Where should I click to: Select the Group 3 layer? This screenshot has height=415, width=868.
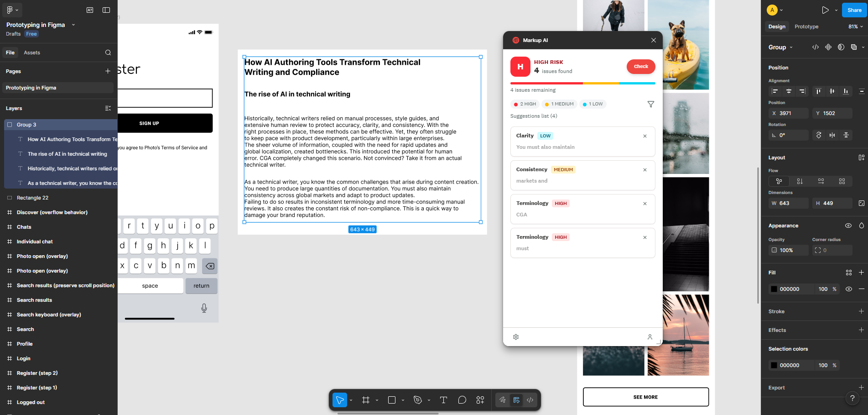(x=61, y=125)
